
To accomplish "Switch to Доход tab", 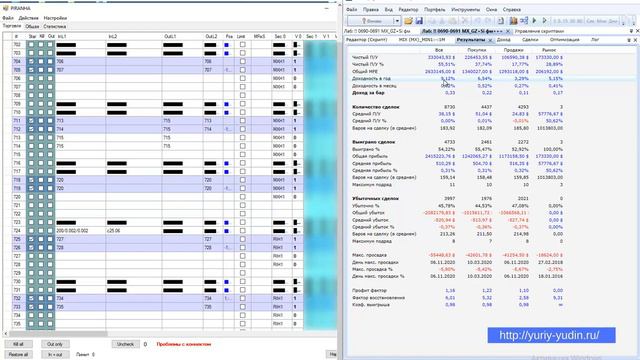I will pos(504,40).
